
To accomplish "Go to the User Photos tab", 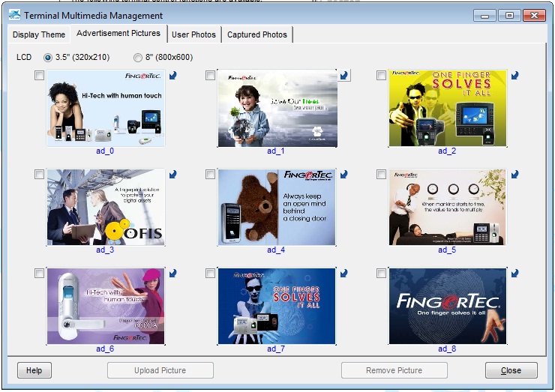I will [193, 34].
